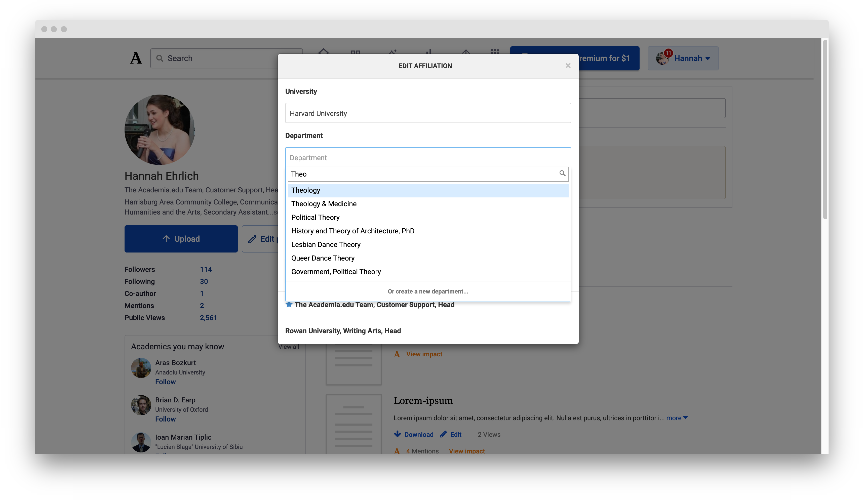Click the Upload button on the profile
The image size is (864, 504).
(x=181, y=239)
